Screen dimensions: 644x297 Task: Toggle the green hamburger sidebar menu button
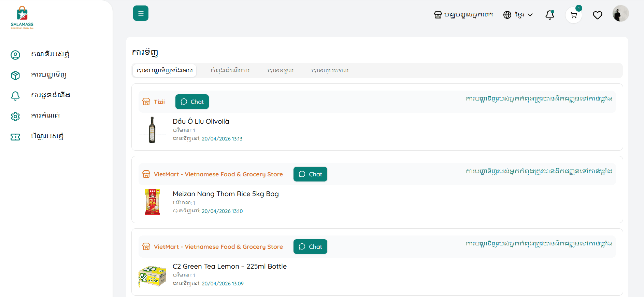point(141,13)
